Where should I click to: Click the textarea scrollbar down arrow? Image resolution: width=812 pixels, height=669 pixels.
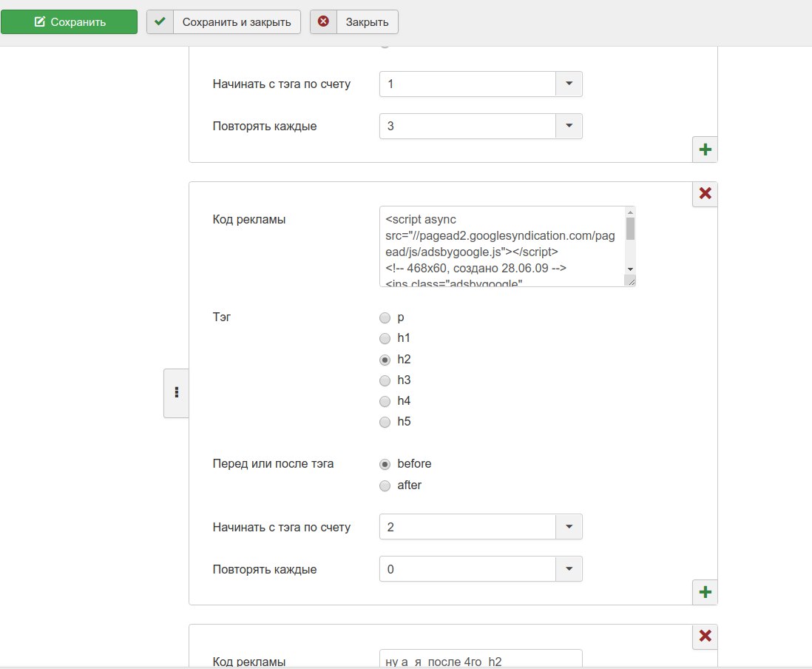pyautogui.click(x=630, y=269)
